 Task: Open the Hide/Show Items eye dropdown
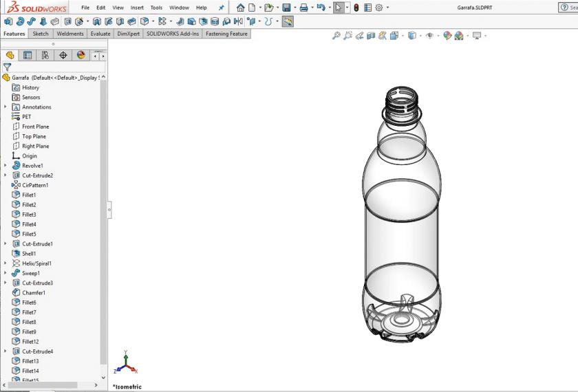[431, 36]
